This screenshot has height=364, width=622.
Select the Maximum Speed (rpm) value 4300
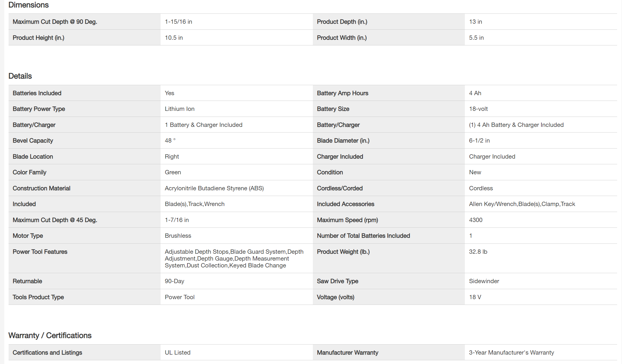click(476, 220)
